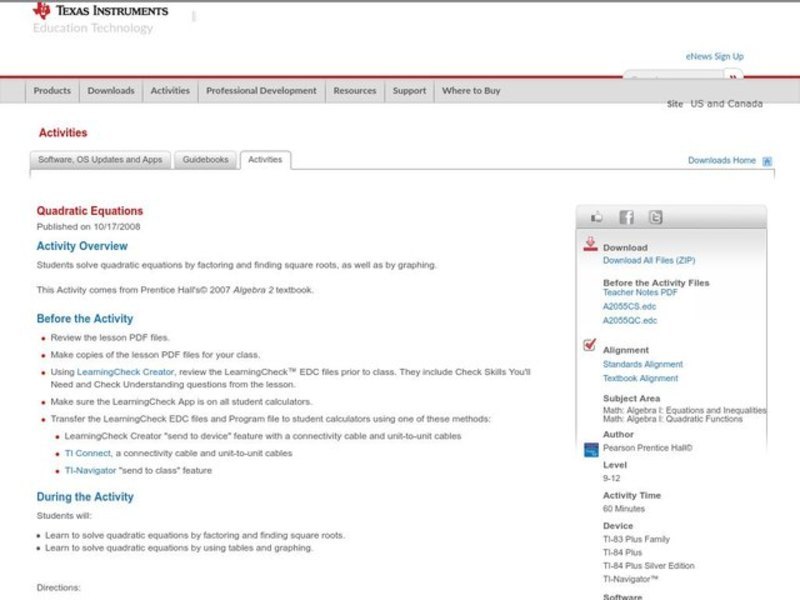Screen dimensions: 800x600
Task: Select the Software, OS Updates and Apps tab
Action: click(100, 160)
